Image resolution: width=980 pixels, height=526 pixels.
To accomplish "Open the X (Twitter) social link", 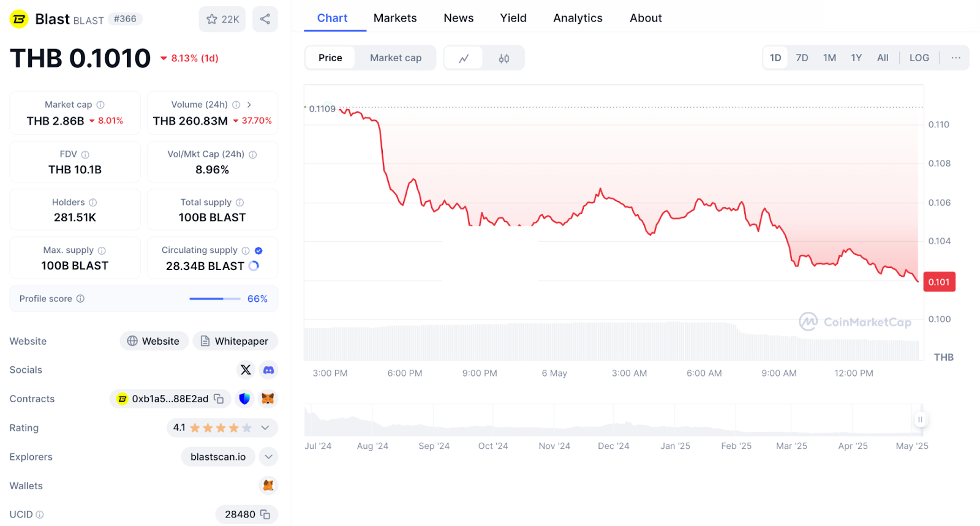I will tap(246, 370).
